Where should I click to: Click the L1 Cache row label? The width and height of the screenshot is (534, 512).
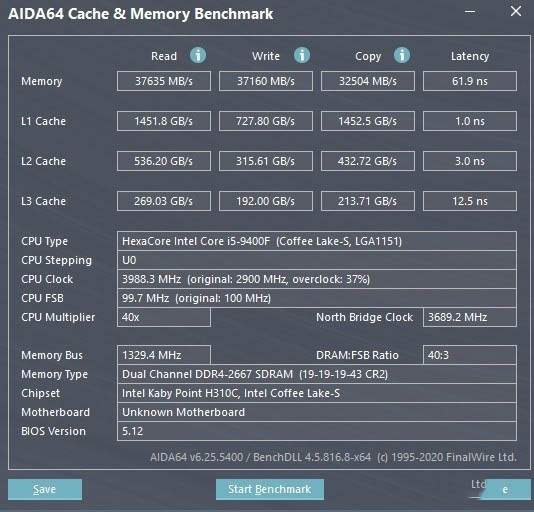43,121
